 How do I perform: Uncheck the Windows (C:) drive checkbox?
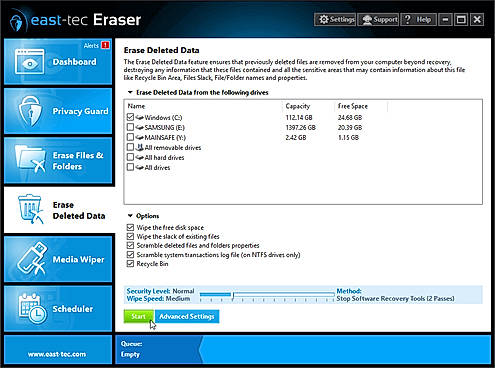130,117
